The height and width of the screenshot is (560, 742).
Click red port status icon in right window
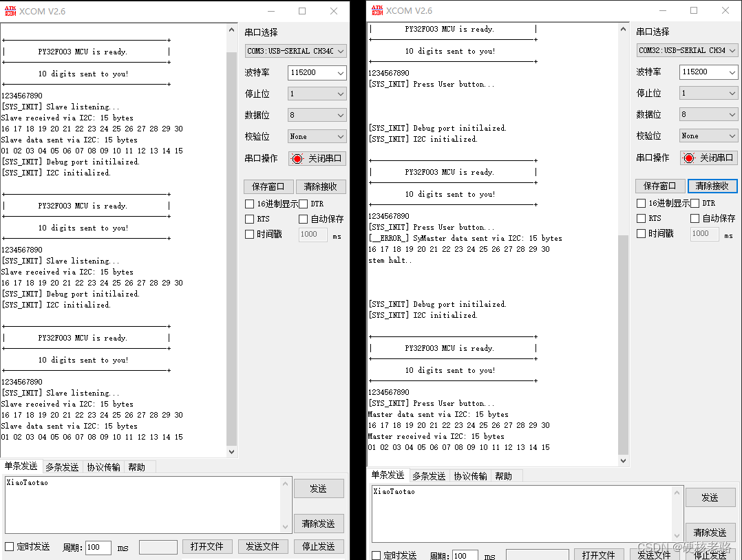[688, 158]
